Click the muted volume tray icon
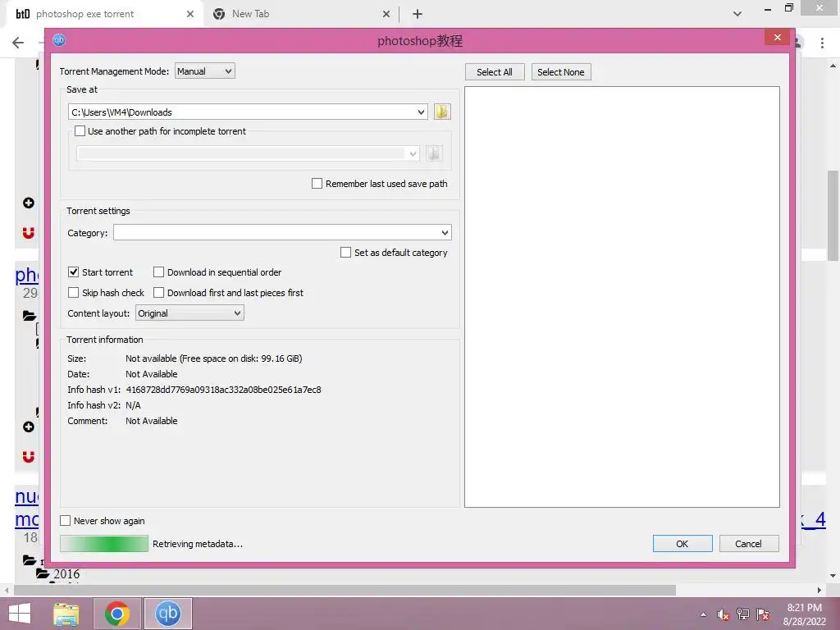This screenshot has height=630, width=840. pos(724,614)
